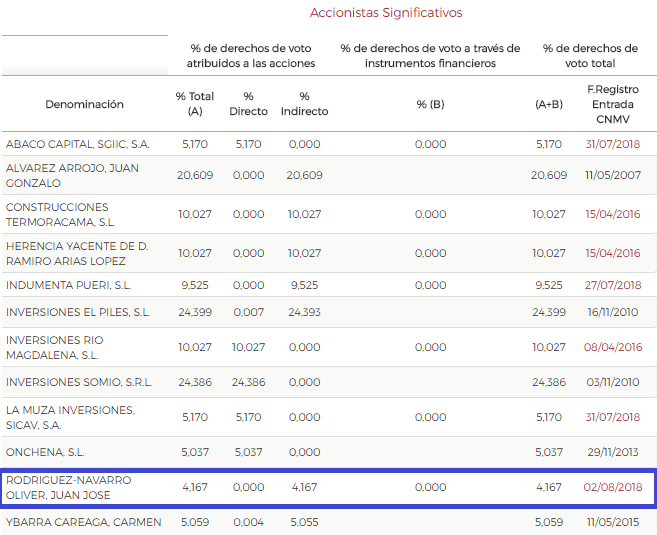Click the 11/05/2015 date for YBARRA CAREAGA
This screenshot has width=657, height=535.
[613, 522]
